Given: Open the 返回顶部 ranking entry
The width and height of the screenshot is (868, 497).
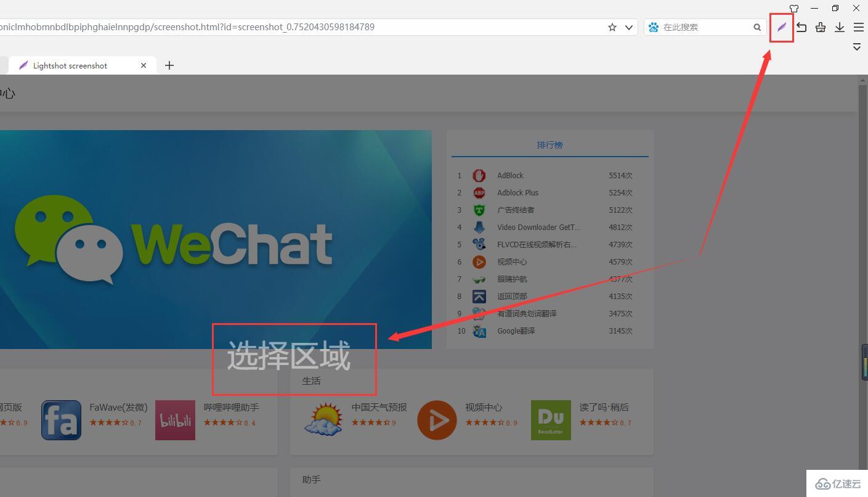Looking at the screenshot, I should tap(512, 297).
